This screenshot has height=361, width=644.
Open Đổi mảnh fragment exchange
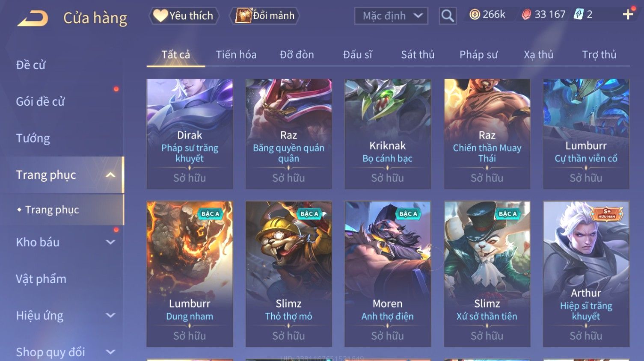[x=264, y=16]
